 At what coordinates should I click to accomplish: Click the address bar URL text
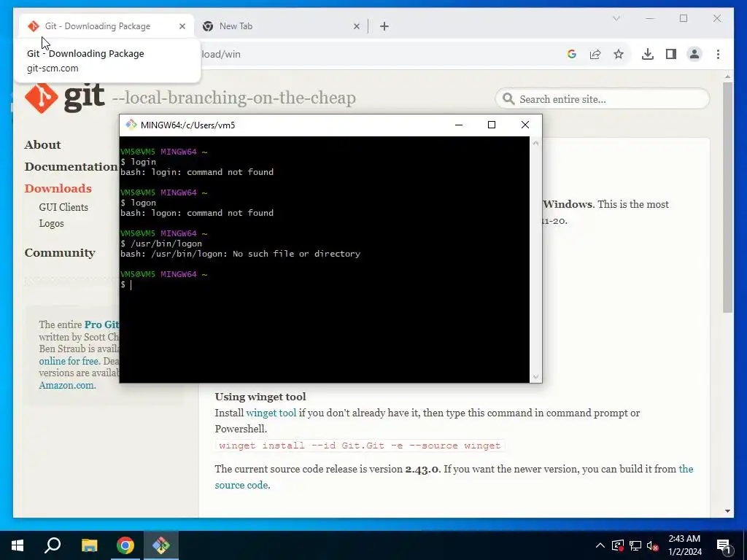pyautogui.click(x=220, y=54)
